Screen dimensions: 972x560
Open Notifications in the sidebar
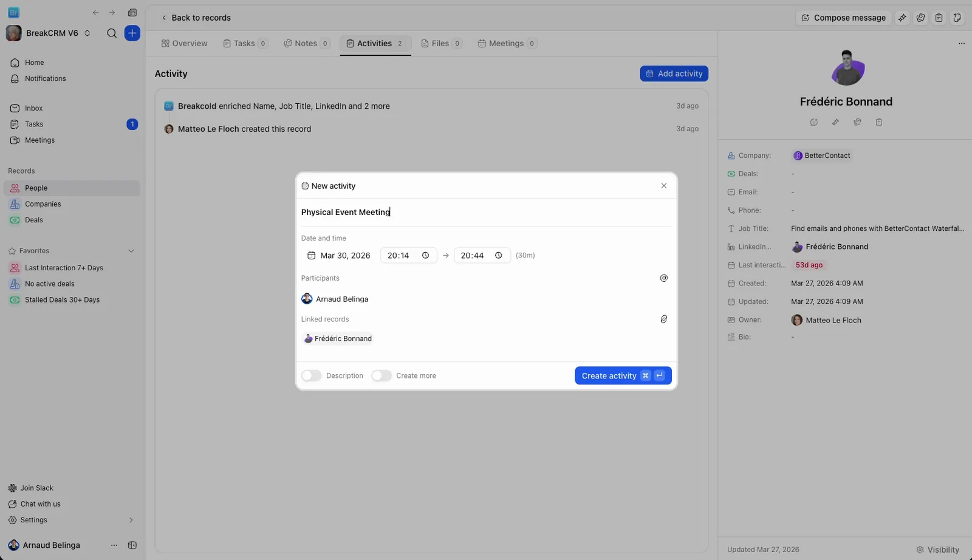[72, 79]
